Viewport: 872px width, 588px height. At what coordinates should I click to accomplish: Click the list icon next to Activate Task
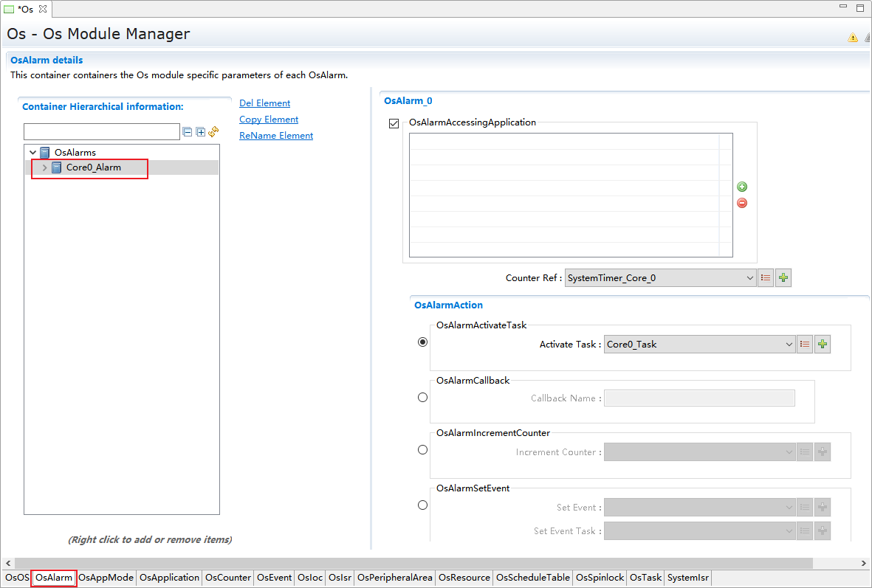pyautogui.click(x=805, y=345)
